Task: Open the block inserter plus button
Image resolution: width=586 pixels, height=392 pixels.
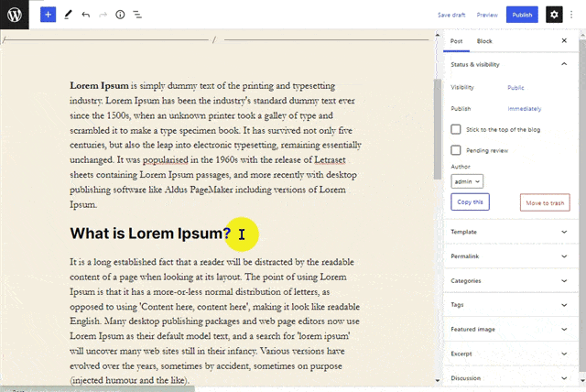Action: pyautogui.click(x=48, y=15)
